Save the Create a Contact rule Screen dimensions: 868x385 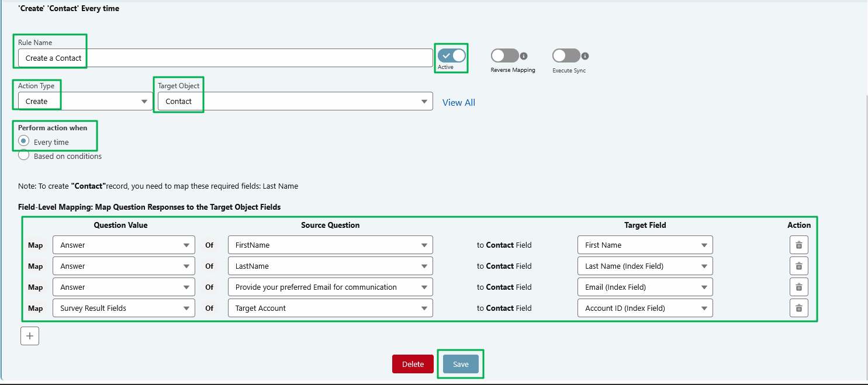[x=461, y=363]
